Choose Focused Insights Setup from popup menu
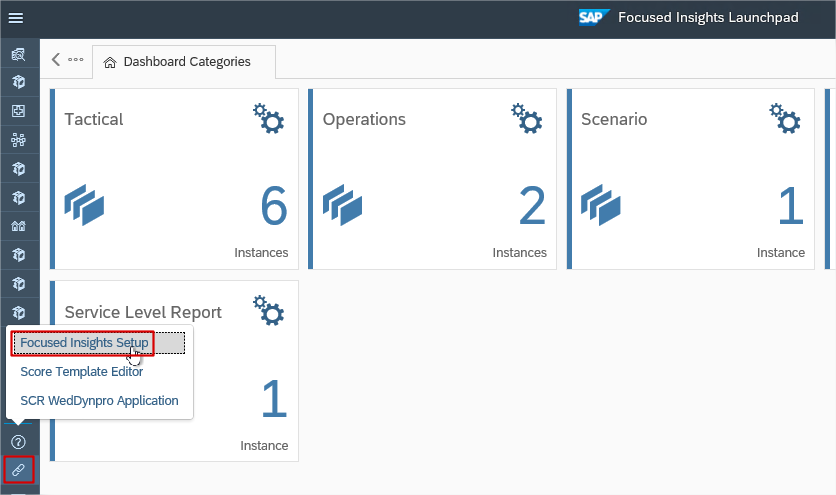The image size is (836, 495). click(84, 343)
